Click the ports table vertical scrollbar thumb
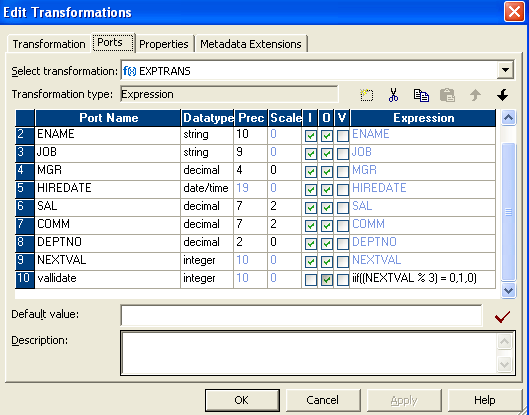529x415 pixels. (x=508, y=212)
